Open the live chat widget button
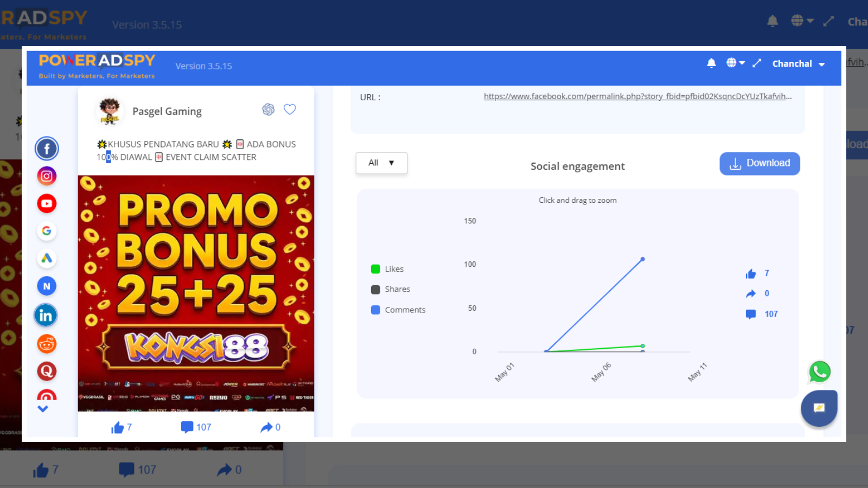This screenshot has height=488, width=868. [819, 408]
